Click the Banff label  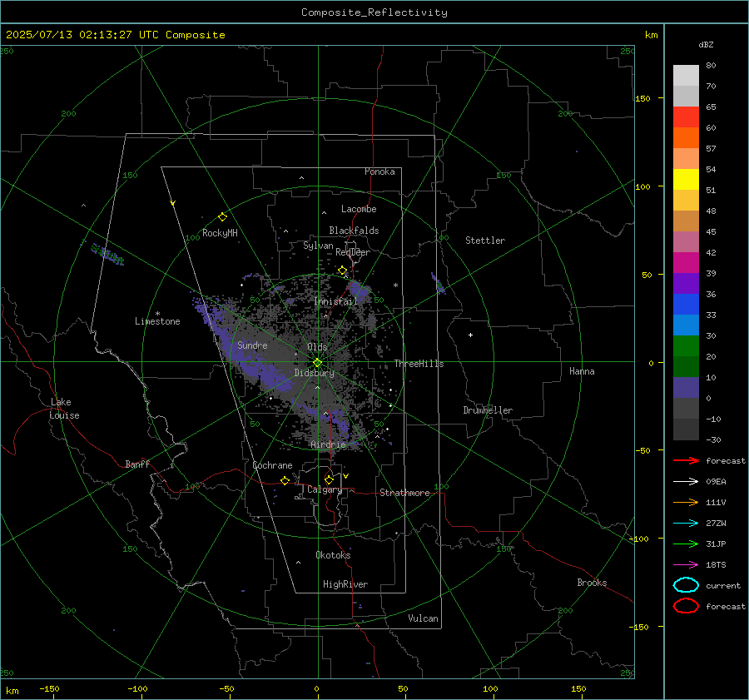tap(137, 464)
